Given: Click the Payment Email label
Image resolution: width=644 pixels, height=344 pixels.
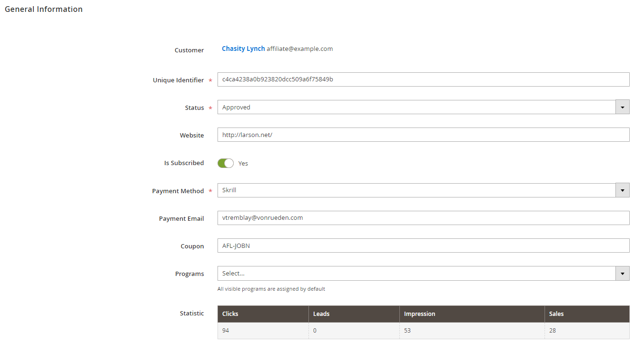Looking at the screenshot, I should pyautogui.click(x=181, y=218).
